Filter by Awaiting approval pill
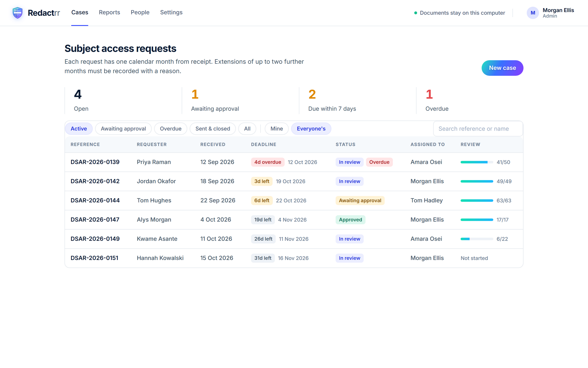This screenshot has height=368, width=588. pyautogui.click(x=123, y=129)
